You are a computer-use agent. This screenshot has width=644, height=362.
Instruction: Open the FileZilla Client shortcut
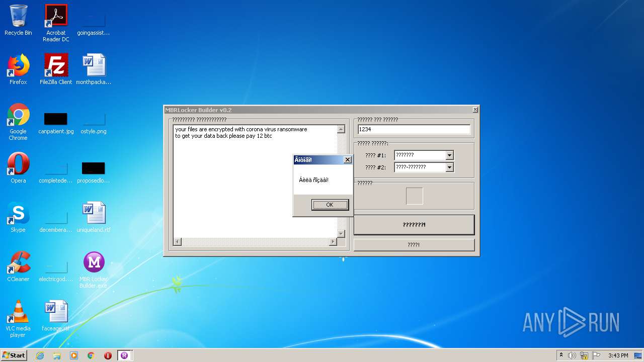click(56, 69)
